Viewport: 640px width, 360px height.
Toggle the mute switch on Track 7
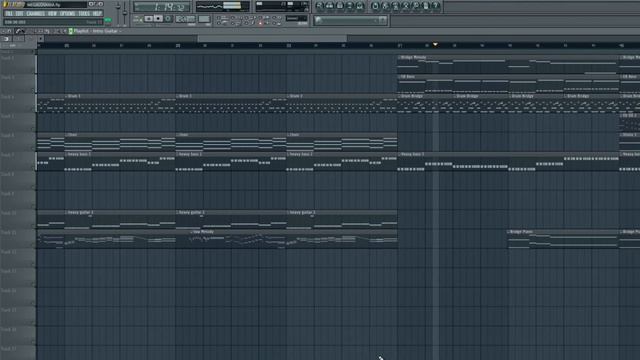pos(33,168)
